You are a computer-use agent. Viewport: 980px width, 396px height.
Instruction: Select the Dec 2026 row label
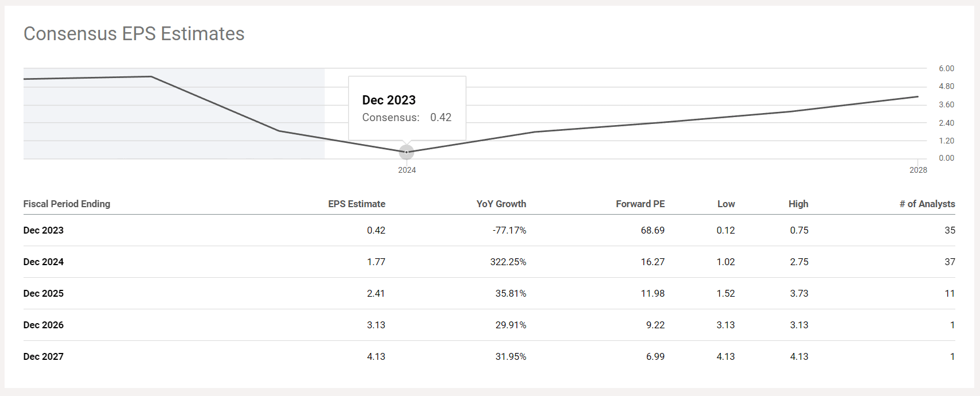pyautogui.click(x=44, y=325)
